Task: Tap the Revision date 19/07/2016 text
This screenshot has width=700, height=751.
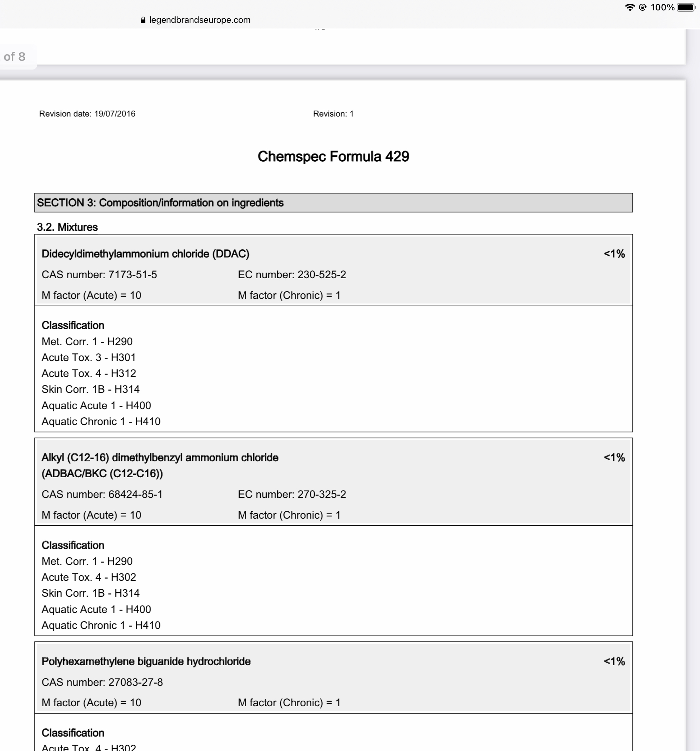Action: pos(87,114)
